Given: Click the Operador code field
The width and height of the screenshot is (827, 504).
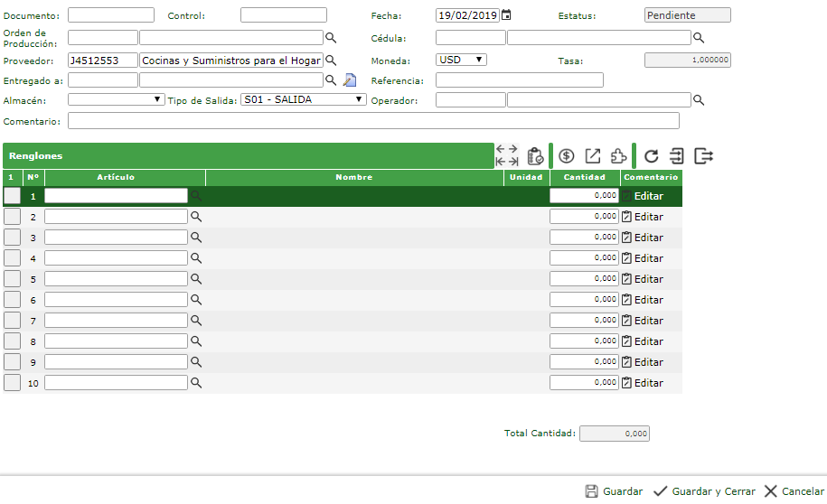Looking at the screenshot, I should (471, 99).
